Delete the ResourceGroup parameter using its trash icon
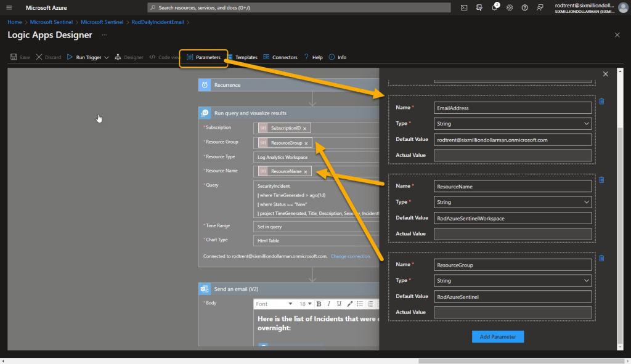 click(x=601, y=258)
